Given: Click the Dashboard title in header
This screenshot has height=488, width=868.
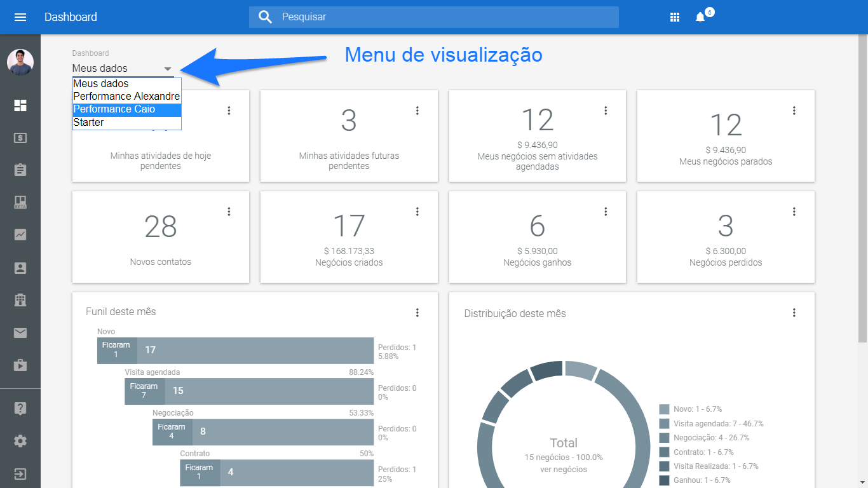Looking at the screenshot, I should coord(71,17).
